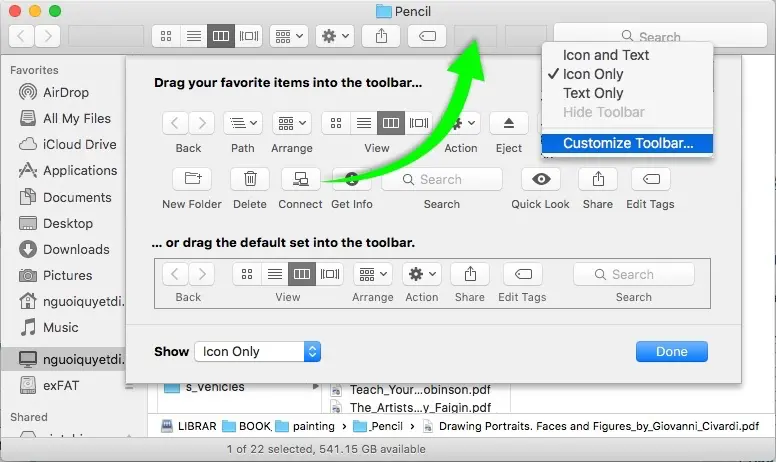Click the Done button
The height and width of the screenshot is (462, 776).
point(671,352)
